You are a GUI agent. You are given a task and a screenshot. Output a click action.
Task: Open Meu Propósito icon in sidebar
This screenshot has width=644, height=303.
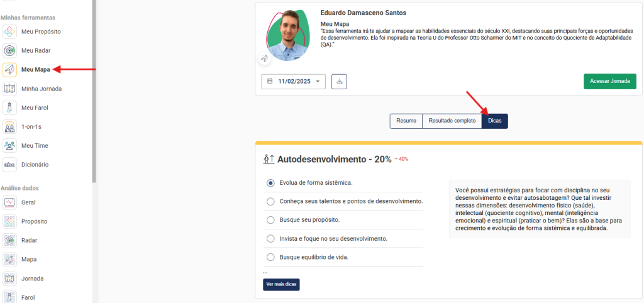tap(10, 31)
